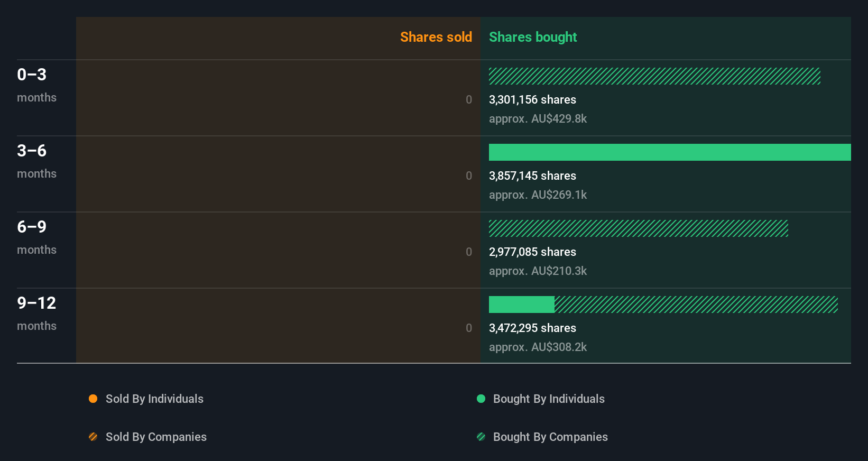868x461 pixels.
Task: Toggle the Sold By Individuals legend label
Action: pyautogui.click(x=154, y=399)
